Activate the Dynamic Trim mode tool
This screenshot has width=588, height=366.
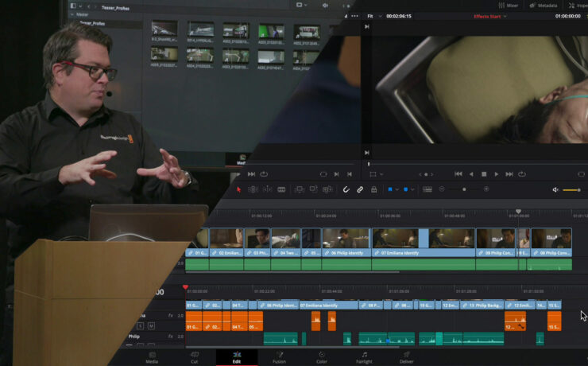(267, 189)
